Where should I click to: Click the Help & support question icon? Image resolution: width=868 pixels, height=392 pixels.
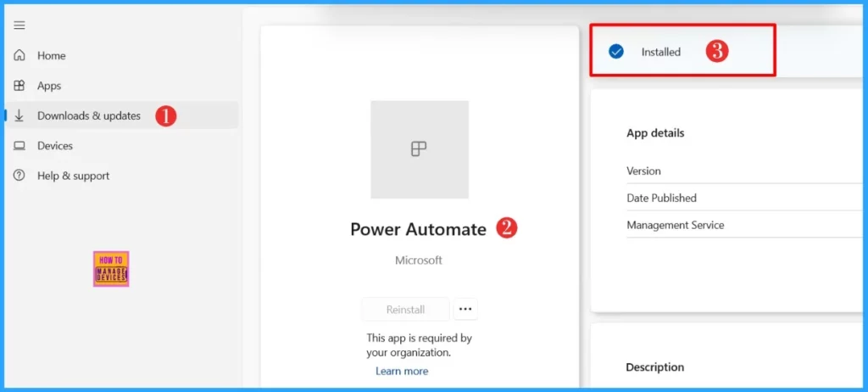19,176
